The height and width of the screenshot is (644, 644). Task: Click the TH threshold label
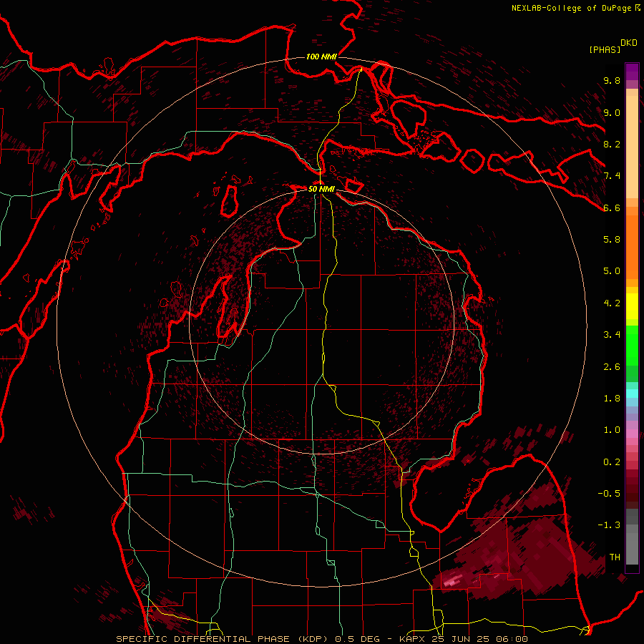tap(615, 557)
